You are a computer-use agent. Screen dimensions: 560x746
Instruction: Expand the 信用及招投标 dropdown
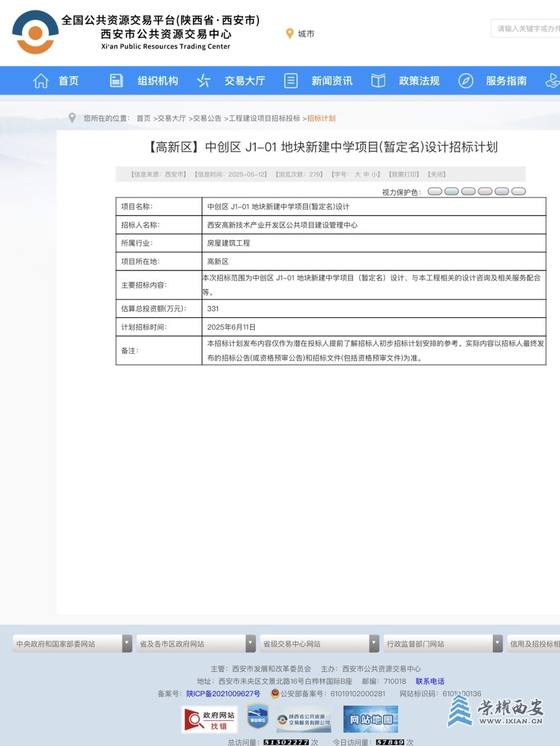(x=534, y=644)
